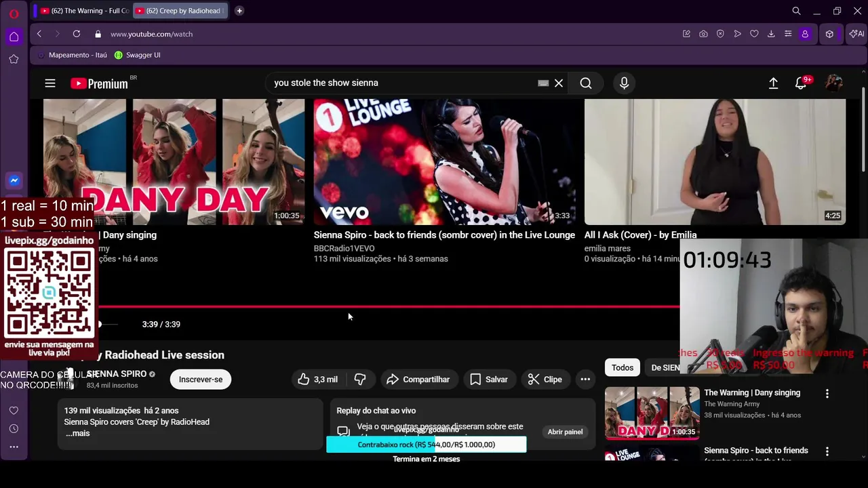This screenshot has height=488, width=868.
Task: Like the video with 3,3 mil likes
Action: (x=317, y=380)
